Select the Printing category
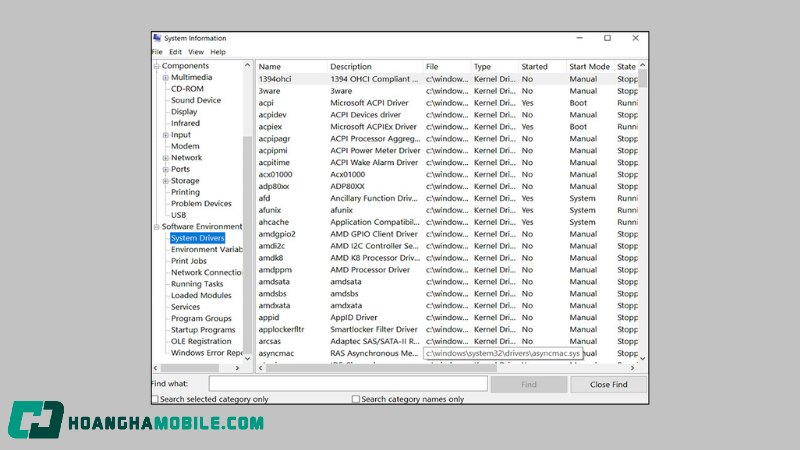Image resolution: width=800 pixels, height=450 pixels. tap(185, 192)
